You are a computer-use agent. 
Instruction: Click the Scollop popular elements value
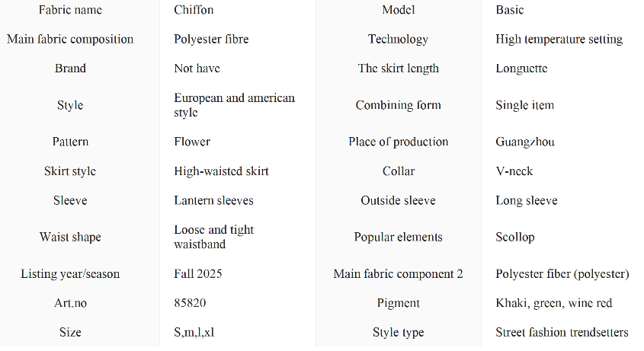[x=514, y=237]
